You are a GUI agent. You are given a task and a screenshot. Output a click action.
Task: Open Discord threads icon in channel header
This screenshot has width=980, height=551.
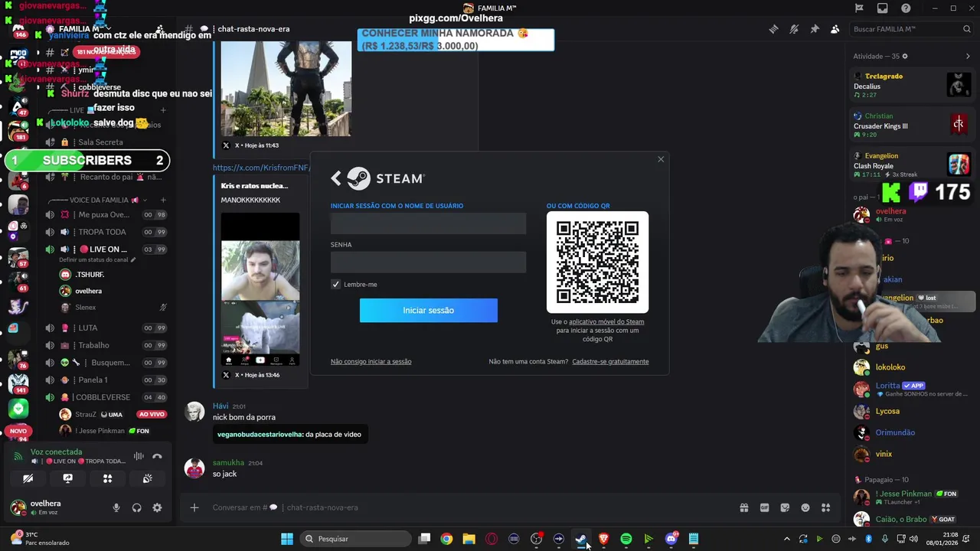[x=773, y=29]
